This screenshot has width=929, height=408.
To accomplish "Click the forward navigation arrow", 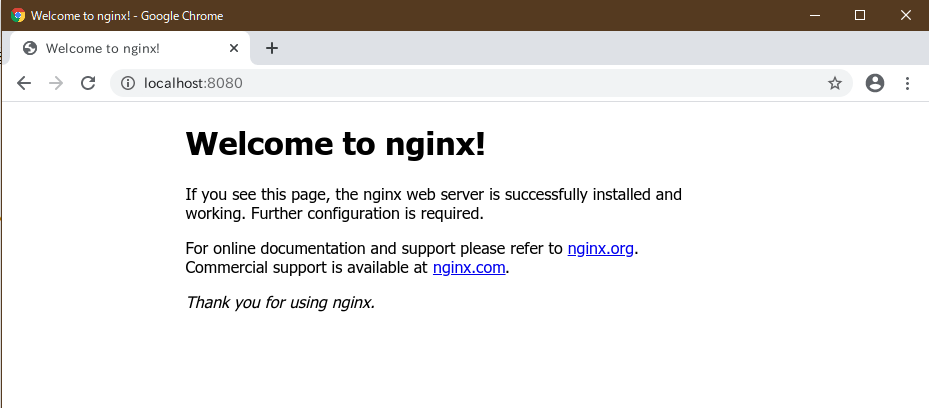I will coord(56,83).
